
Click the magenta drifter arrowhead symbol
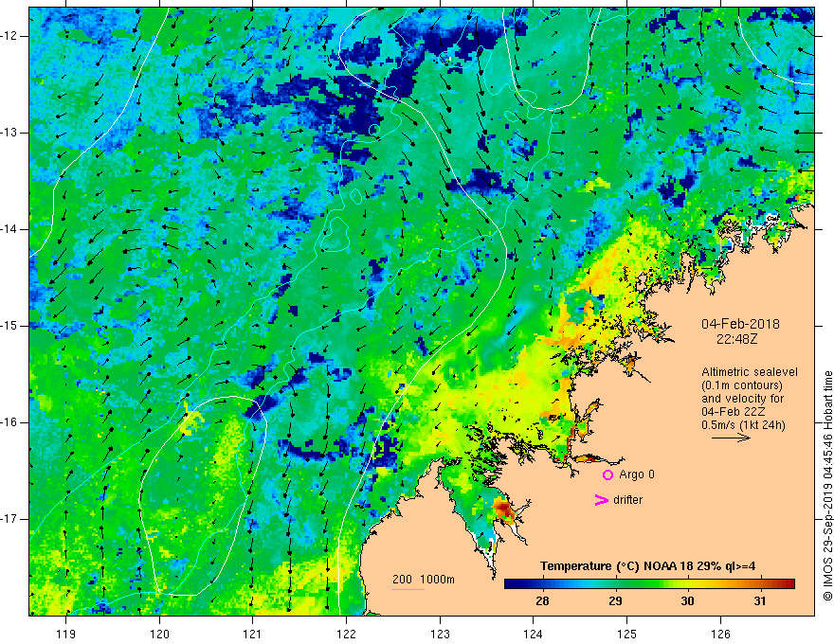click(x=601, y=500)
